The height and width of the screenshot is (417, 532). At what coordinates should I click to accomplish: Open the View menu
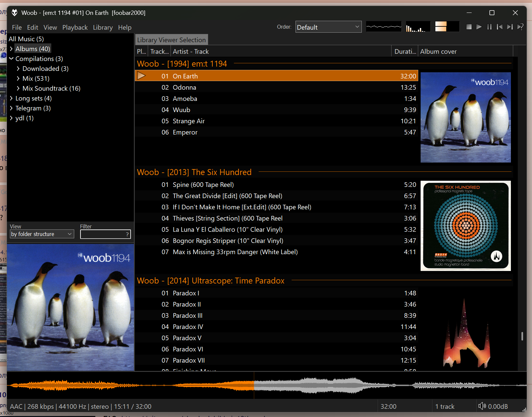(50, 27)
